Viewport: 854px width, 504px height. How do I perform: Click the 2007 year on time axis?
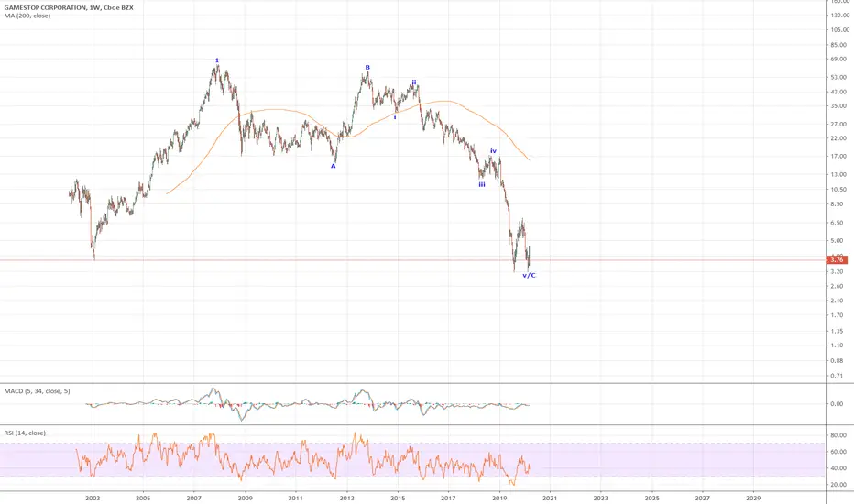(194, 498)
